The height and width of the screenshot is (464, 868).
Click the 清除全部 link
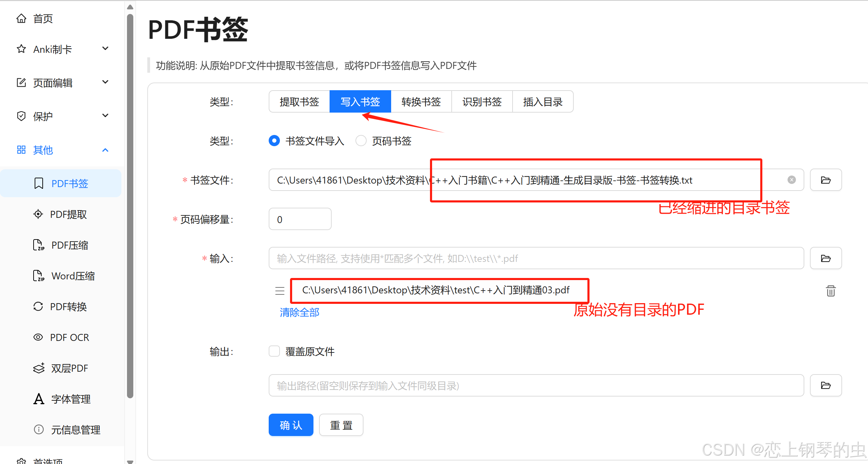(299, 312)
